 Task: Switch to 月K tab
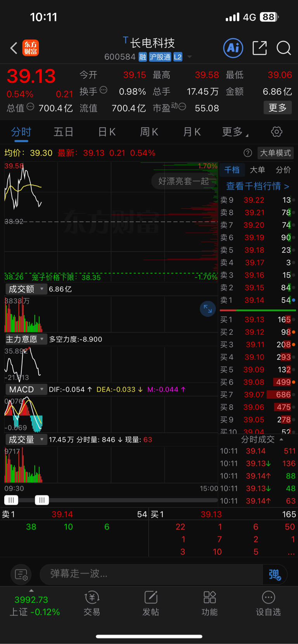pyautogui.click(x=192, y=132)
